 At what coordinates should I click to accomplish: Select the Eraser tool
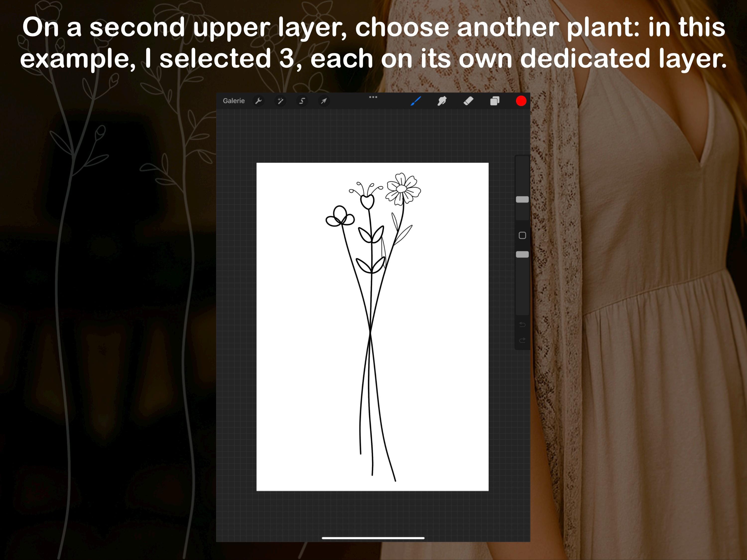468,101
